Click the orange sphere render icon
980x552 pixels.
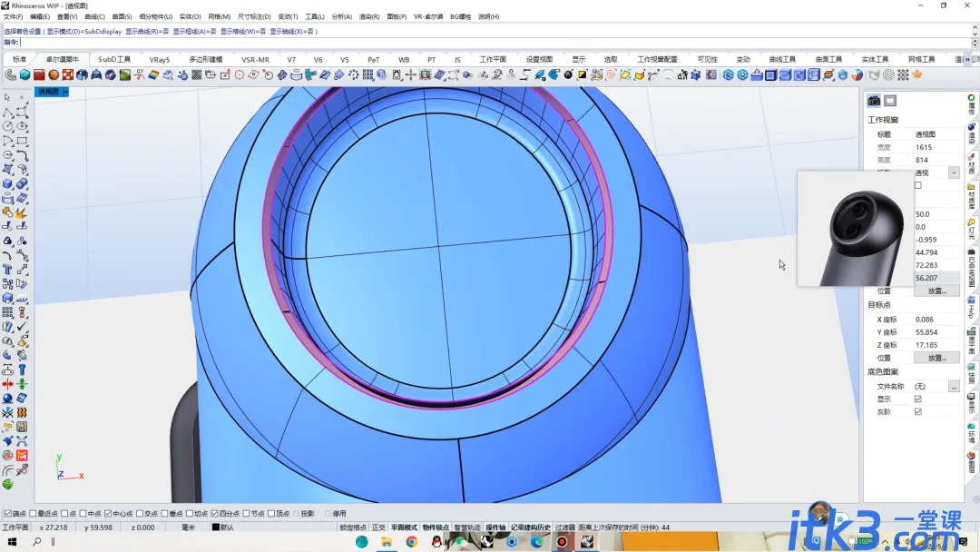(54, 75)
